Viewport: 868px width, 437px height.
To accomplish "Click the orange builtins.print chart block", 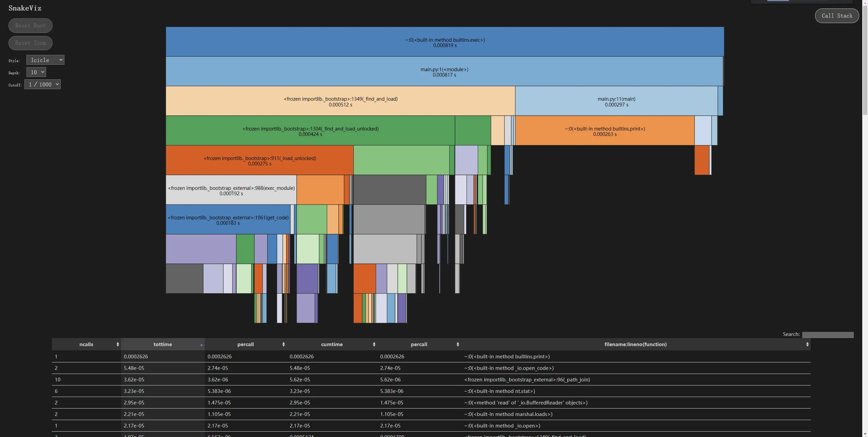I will 605,131.
